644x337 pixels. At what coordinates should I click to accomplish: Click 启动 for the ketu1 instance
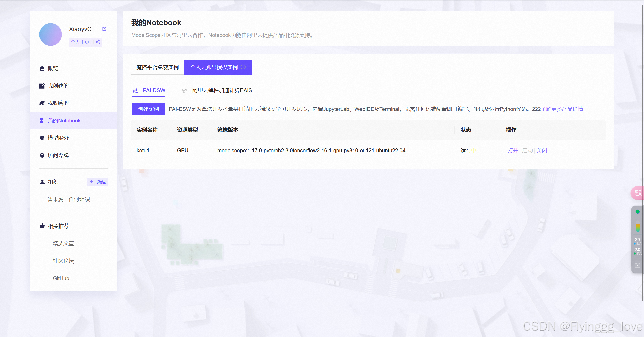coord(527,151)
